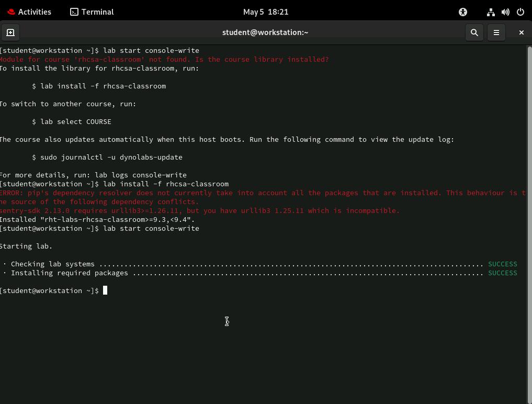Click the volume speaker icon
The height and width of the screenshot is (404, 532).
point(505,12)
